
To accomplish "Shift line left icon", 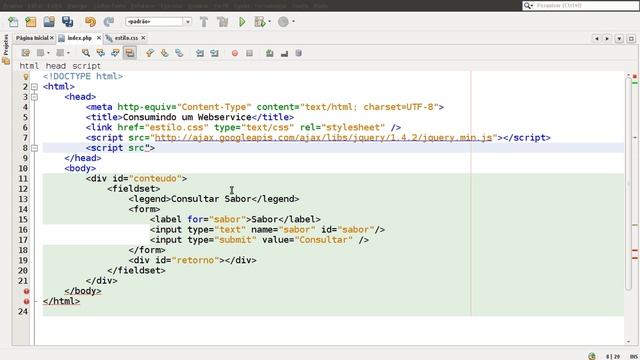I will [x=200, y=53].
